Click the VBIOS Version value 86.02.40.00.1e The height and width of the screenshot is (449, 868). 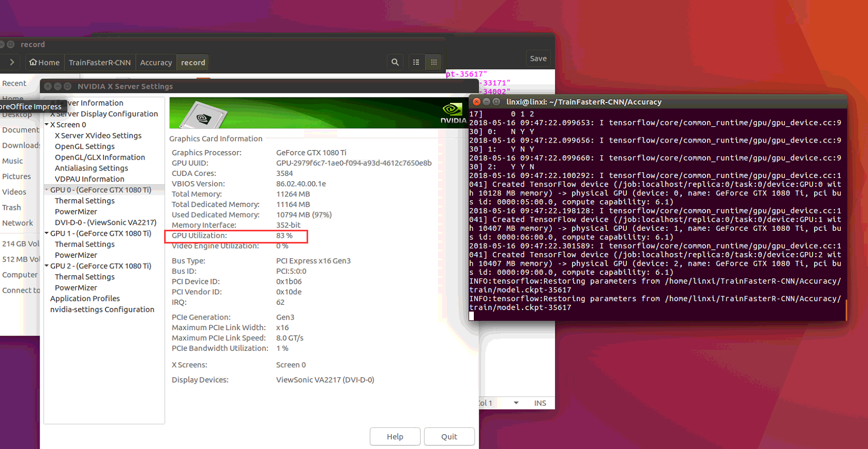(301, 184)
